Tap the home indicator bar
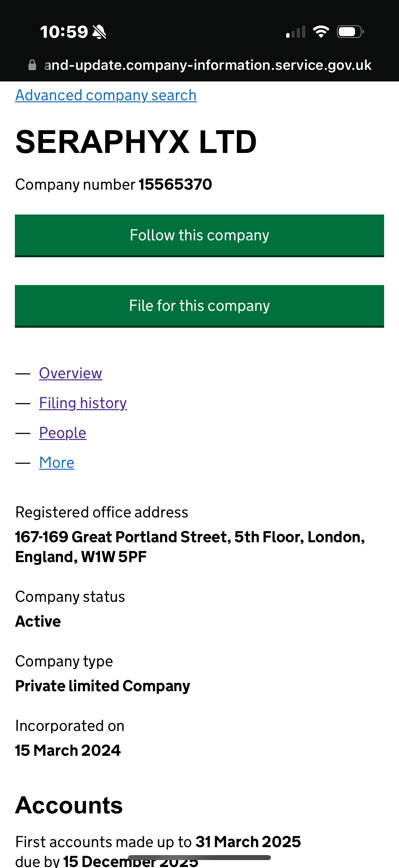Image resolution: width=399 pixels, height=868 pixels. 199,857
